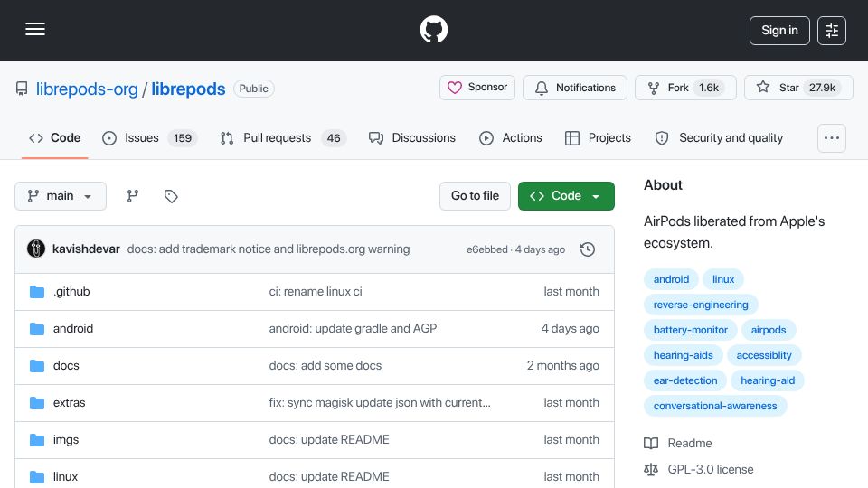The image size is (868, 488).
Task: Open kavishdevar user profile link
Action: [86, 249]
